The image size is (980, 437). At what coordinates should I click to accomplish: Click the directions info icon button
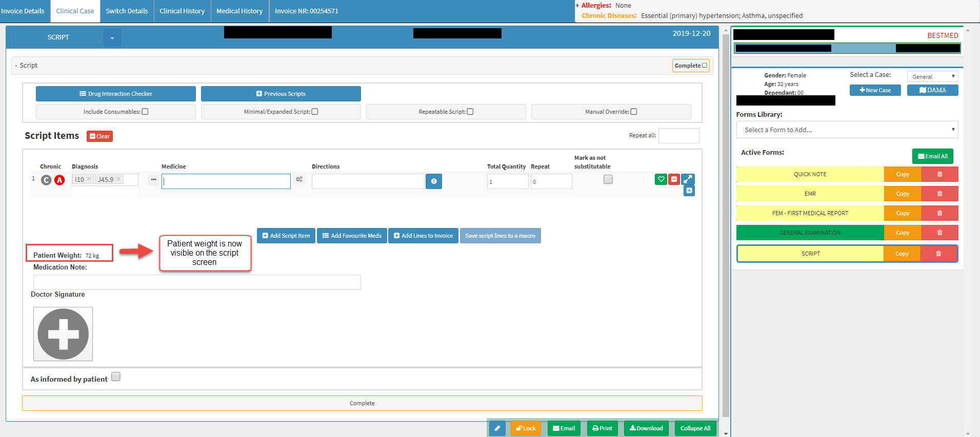434,181
